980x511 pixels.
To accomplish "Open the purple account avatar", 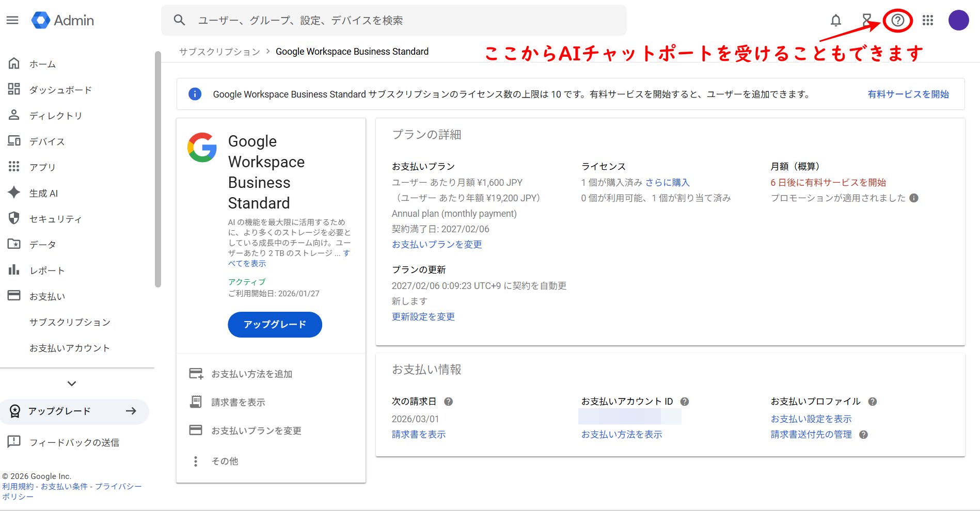I will (958, 20).
